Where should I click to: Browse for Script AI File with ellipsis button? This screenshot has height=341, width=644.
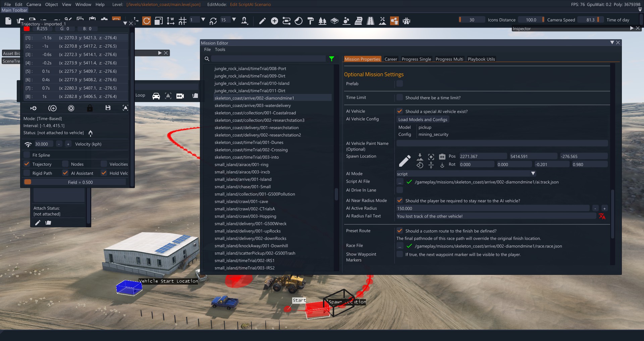[399, 182]
